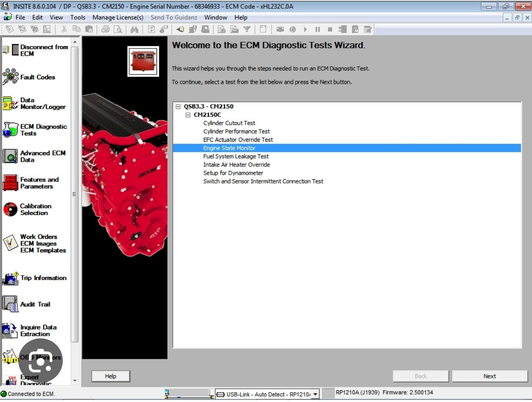The image size is (532, 402).
Task: Click the sidebar scroll down arrow
Action: click(x=75, y=381)
